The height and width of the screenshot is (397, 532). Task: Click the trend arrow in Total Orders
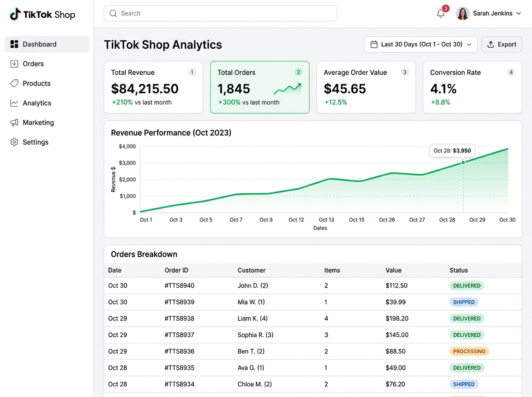pyautogui.click(x=287, y=89)
